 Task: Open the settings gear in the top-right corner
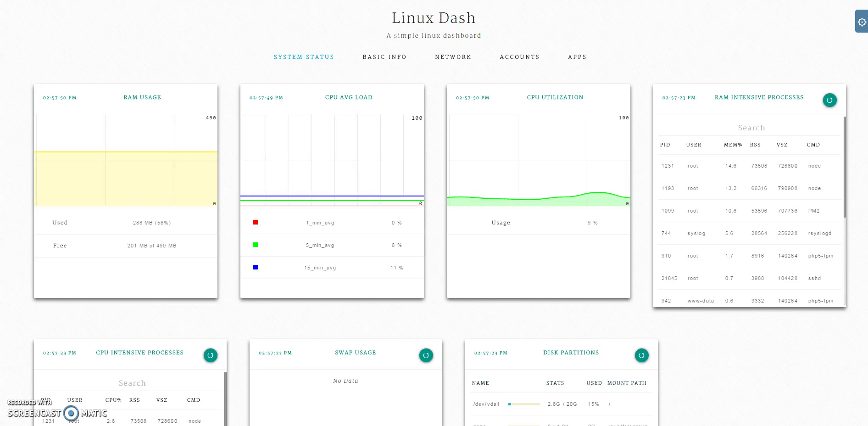pos(861,22)
